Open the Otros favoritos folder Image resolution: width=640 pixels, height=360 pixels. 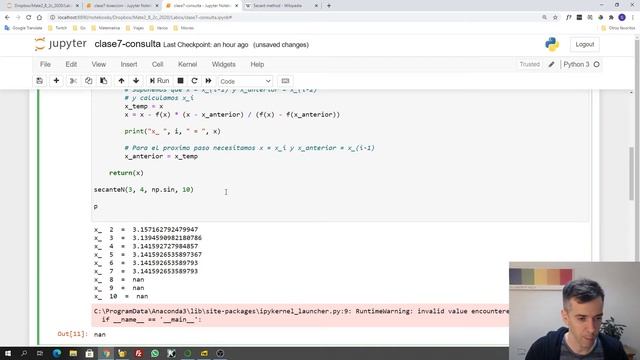click(618, 28)
